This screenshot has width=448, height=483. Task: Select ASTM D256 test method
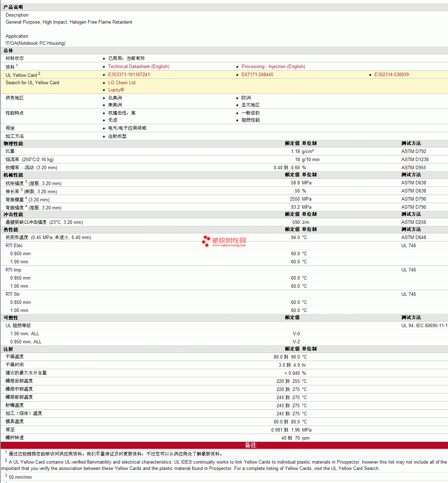[x=413, y=222]
